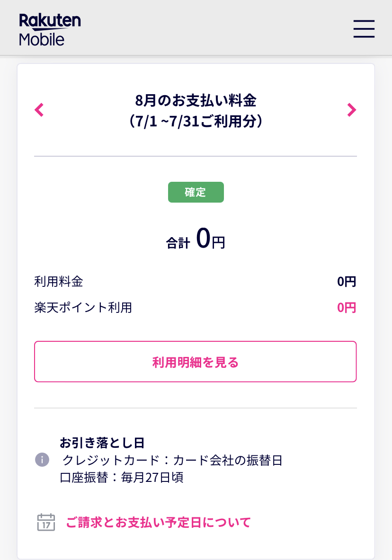This screenshot has width=392, height=560.
Task: Go to previous month's bill arrow
Action: 39,110
